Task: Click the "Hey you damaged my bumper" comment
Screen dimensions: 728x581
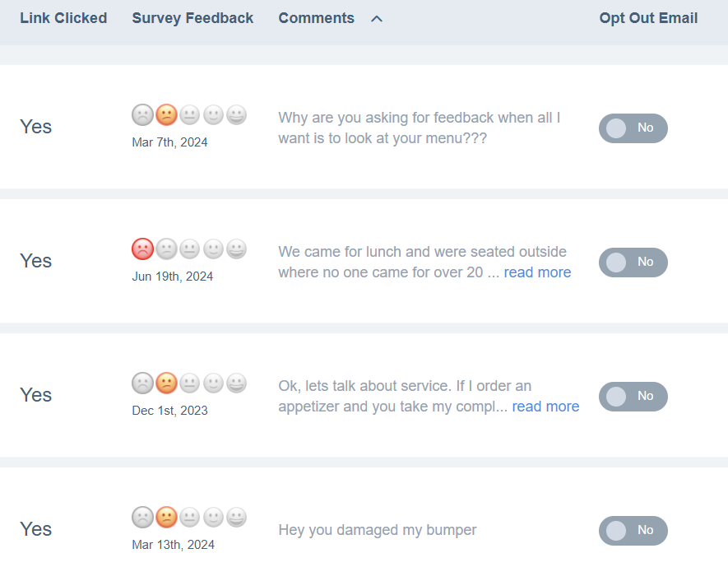Action: click(x=378, y=530)
